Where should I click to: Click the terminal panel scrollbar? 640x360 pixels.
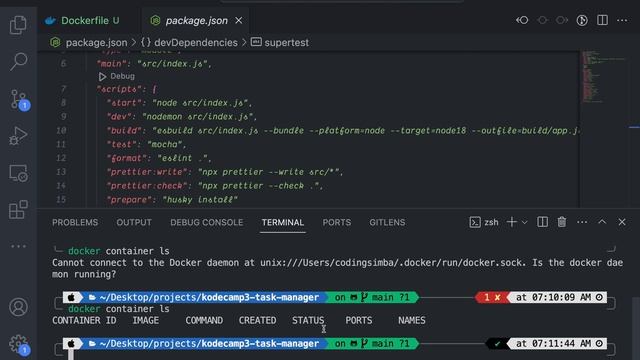pyautogui.click(x=636, y=327)
